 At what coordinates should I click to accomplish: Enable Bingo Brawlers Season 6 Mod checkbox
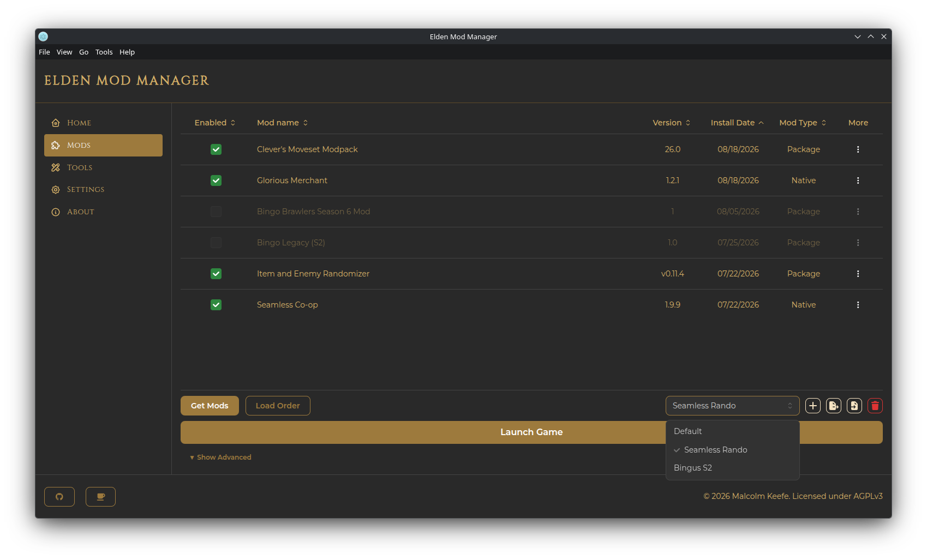pyautogui.click(x=216, y=212)
